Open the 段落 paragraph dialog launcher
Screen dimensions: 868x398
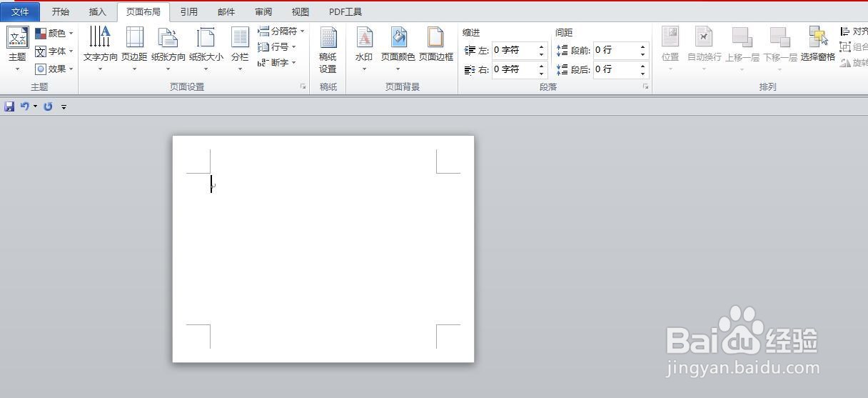pos(645,86)
